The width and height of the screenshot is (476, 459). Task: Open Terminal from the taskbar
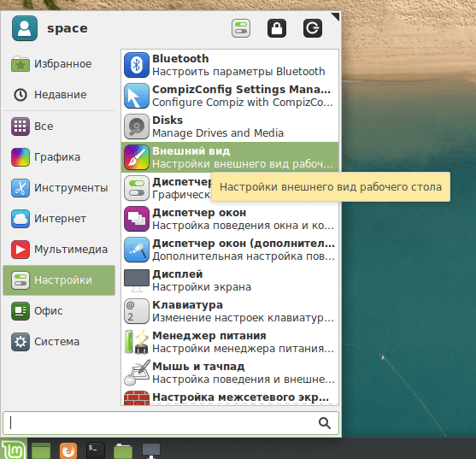point(96,450)
